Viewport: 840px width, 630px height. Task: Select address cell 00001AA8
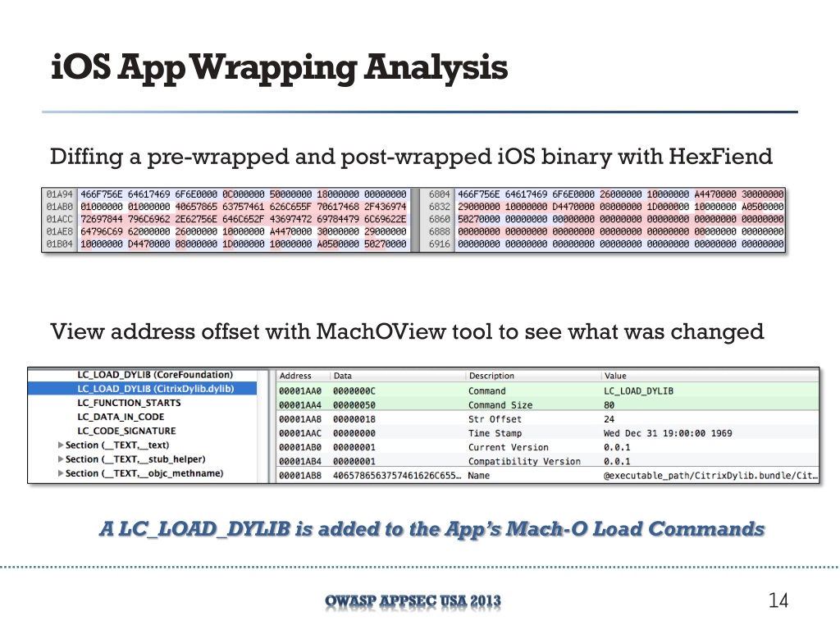(x=300, y=419)
